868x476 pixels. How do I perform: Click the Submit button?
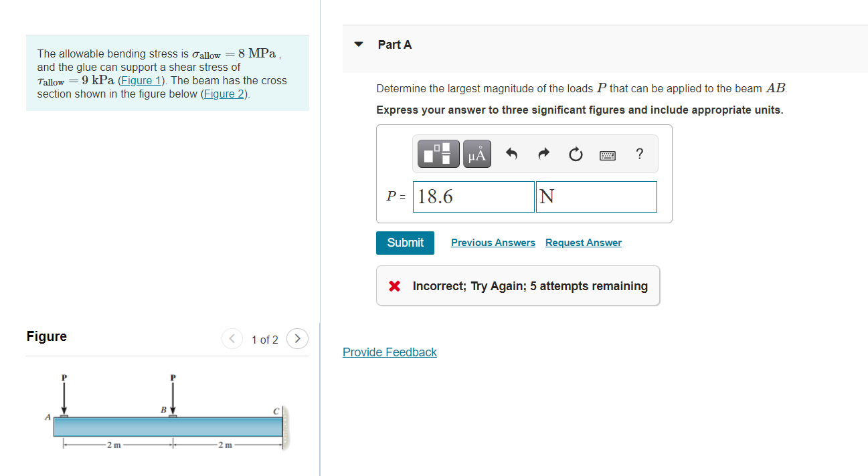[x=406, y=243]
